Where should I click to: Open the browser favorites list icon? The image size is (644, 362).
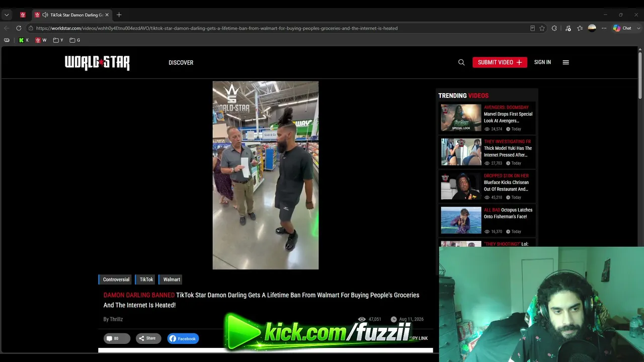point(580,28)
